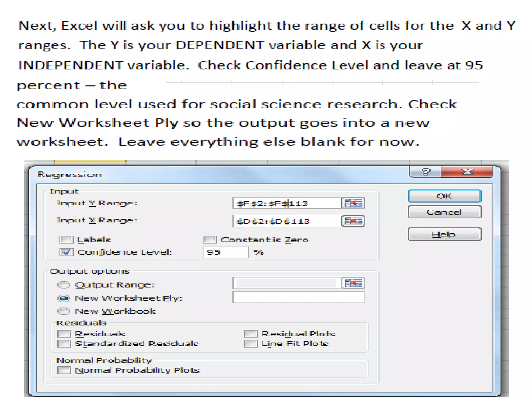Enable Normal Probability Plots
This screenshot has height=399, width=532.
tap(64, 370)
